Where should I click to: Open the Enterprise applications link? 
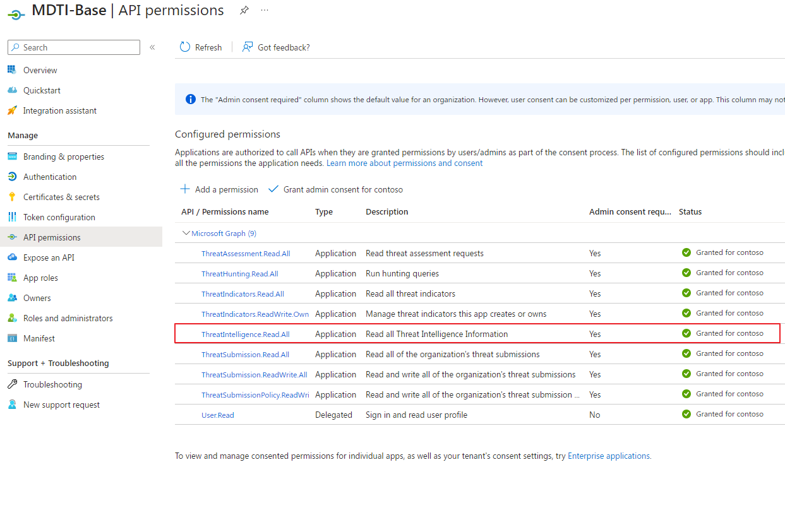tap(608, 455)
